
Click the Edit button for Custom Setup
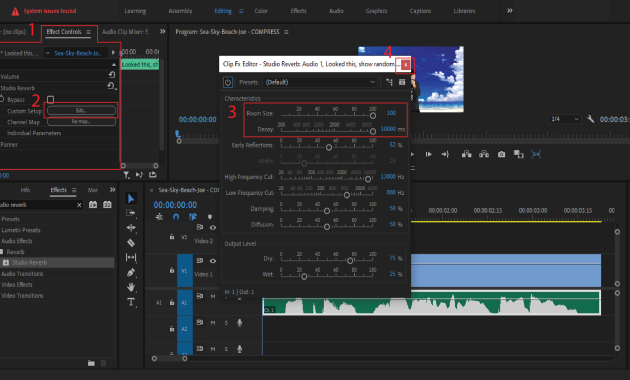pyautogui.click(x=82, y=110)
